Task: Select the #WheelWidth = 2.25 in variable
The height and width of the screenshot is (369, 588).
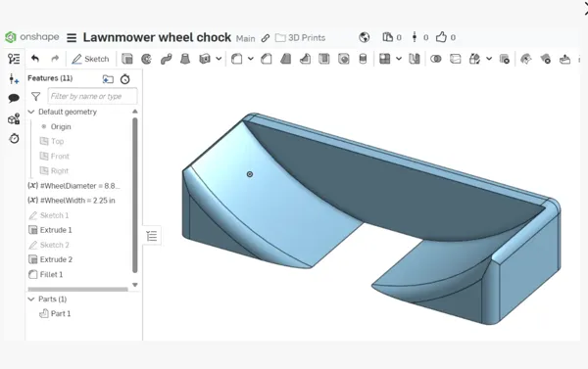Action: pos(72,201)
